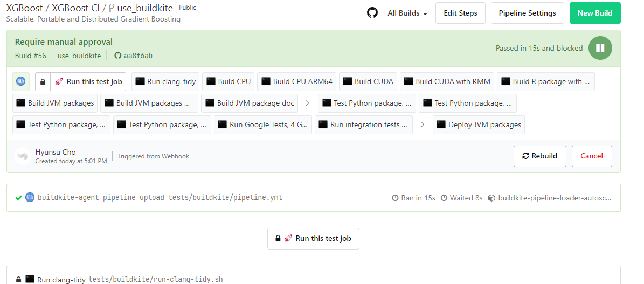Select the Run integration tests step
Screen dimensions: 644x284
pyautogui.click(x=363, y=124)
